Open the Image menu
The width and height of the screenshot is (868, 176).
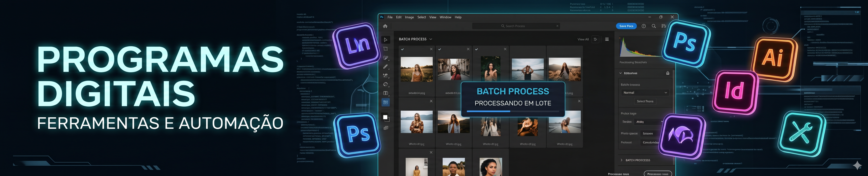pos(409,17)
